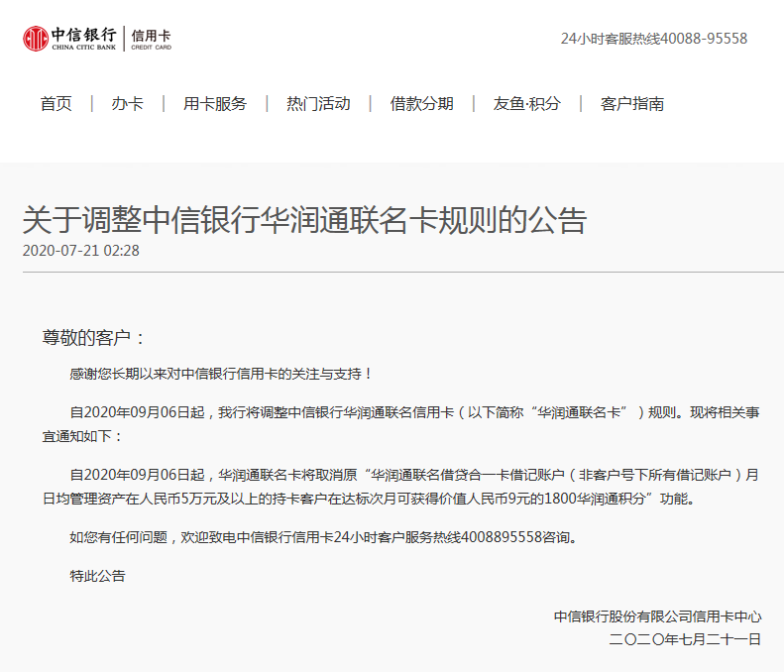The height and width of the screenshot is (672, 784).
Task: Click the announcement title 关于调整中信银行华润通联名卡规则的公告
Action: (304, 220)
